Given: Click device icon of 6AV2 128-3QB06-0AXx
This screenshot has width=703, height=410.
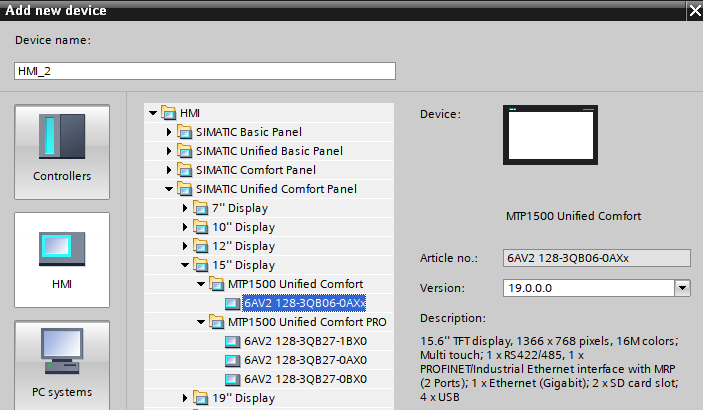Looking at the screenshot, I should (x=232, y=304).
